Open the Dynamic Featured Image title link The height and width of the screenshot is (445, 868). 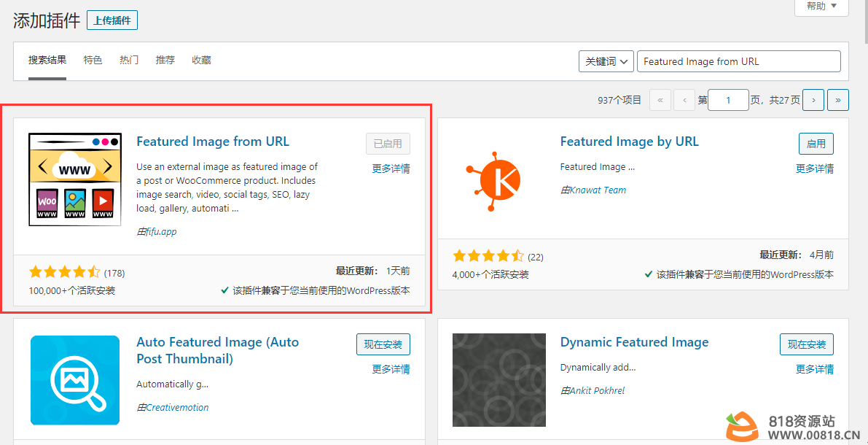634,342
